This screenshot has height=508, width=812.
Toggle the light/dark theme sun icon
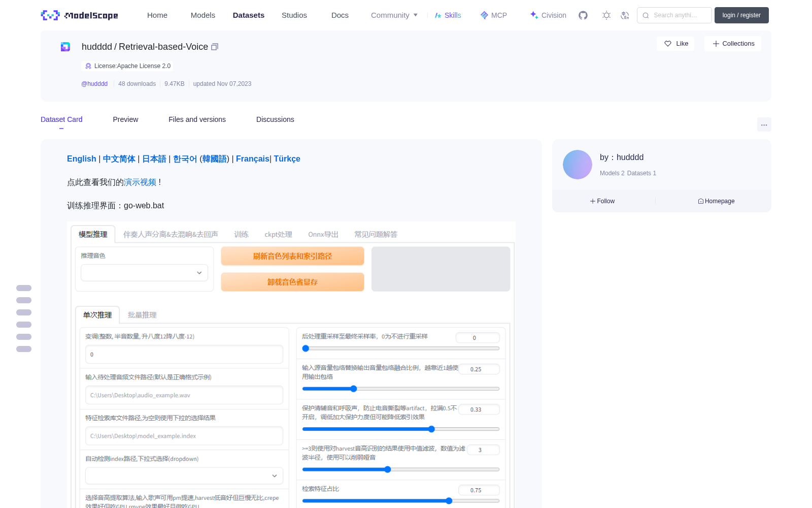(606, 15)
